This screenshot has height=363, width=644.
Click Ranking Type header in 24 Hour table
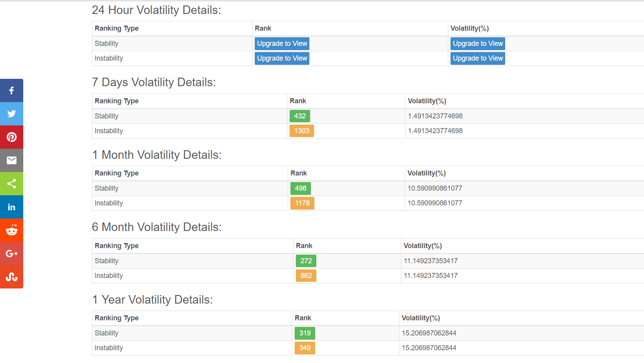(116, 28)
